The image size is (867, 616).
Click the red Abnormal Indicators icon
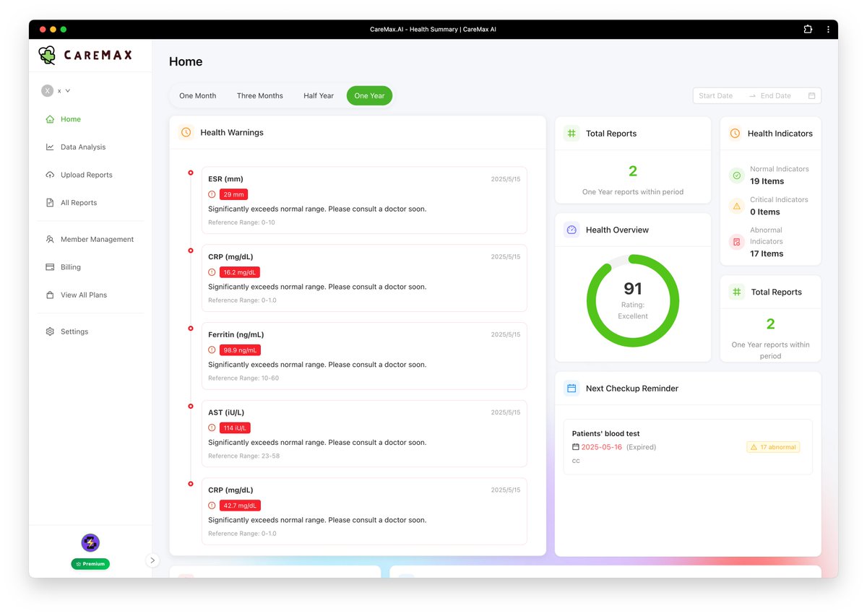point(736,242)
